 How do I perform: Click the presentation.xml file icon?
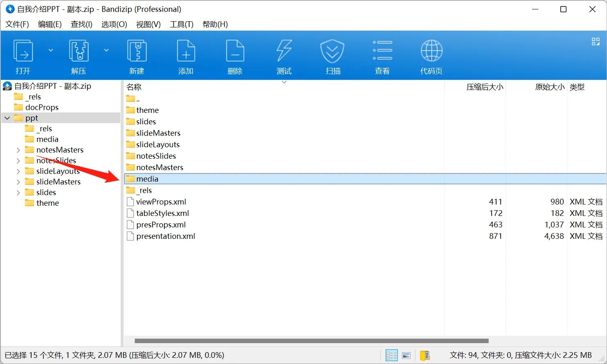click(x=130, y=236)
